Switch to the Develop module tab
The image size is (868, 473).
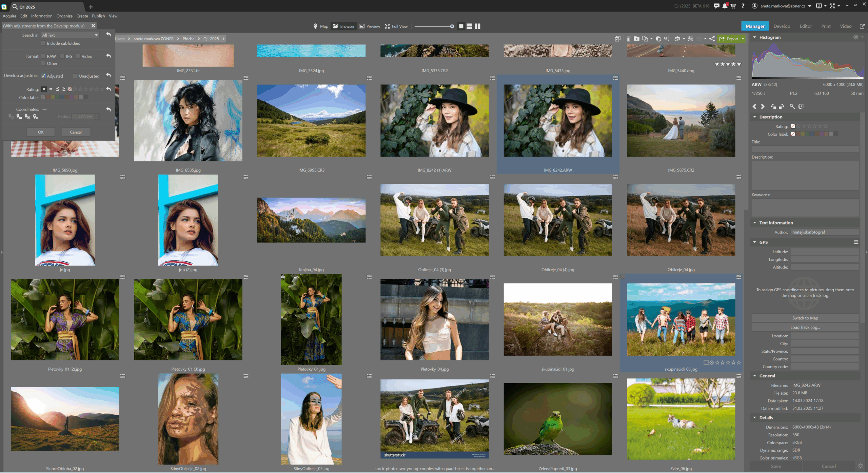click(x=782, y=26)
